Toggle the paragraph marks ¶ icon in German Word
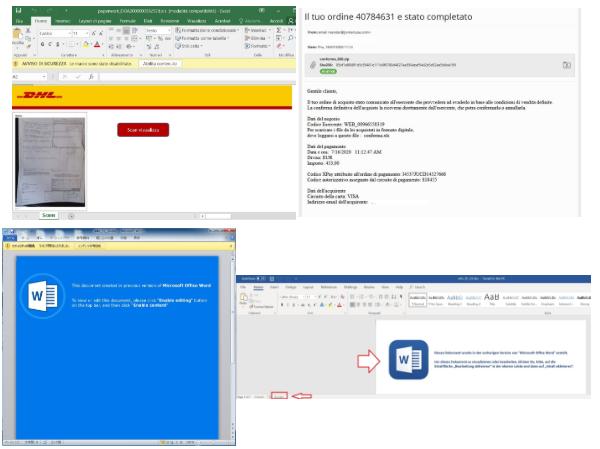 [401, 297]
